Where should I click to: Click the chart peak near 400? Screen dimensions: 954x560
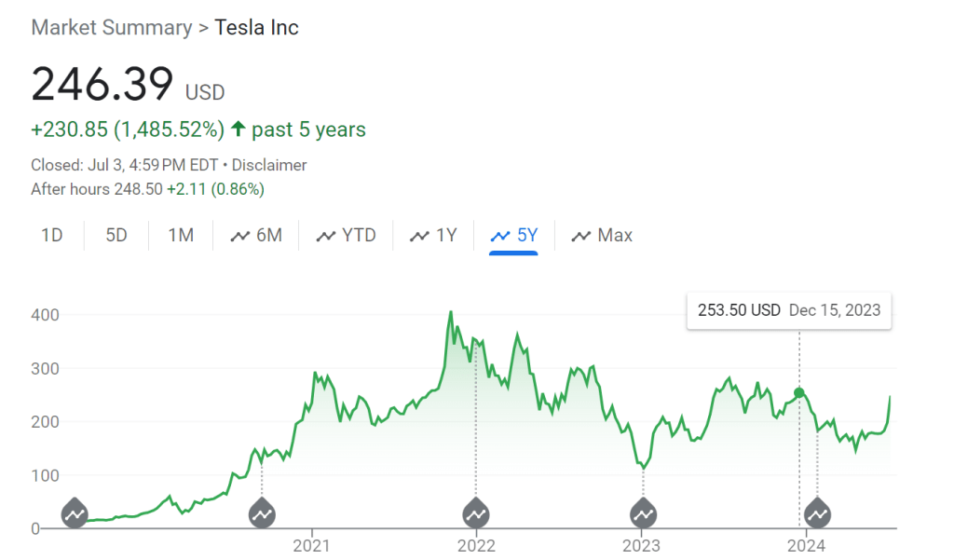[x=451, y=313]
